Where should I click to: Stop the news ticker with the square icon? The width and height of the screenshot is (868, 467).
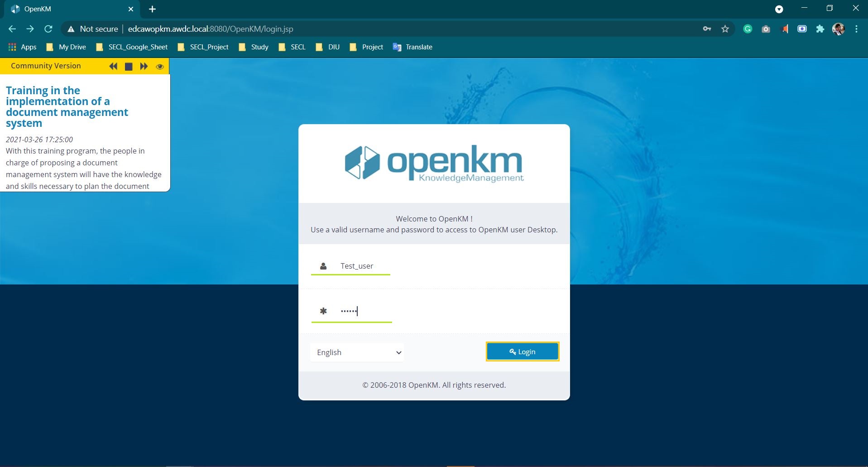pyautogui.click(x=129, y=67)
